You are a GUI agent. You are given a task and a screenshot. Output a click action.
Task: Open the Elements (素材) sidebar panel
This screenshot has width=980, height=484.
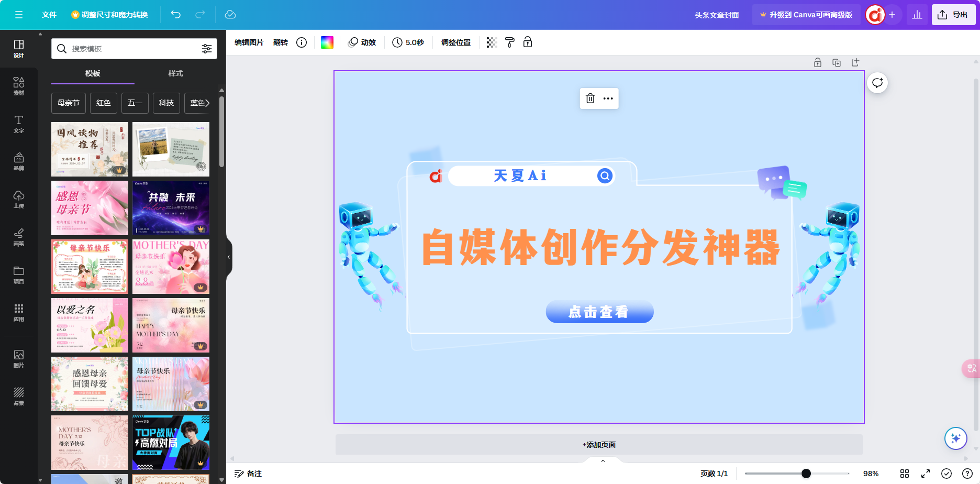tap(19, 86)
